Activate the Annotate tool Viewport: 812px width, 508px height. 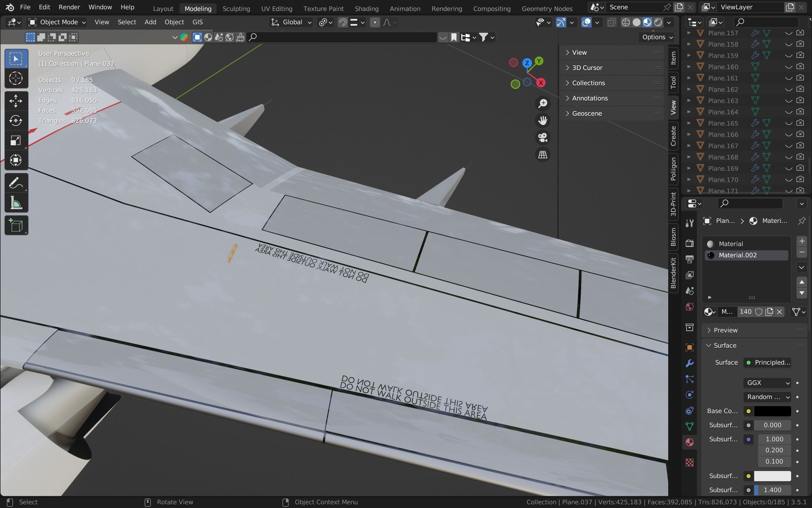pos(16,183)
